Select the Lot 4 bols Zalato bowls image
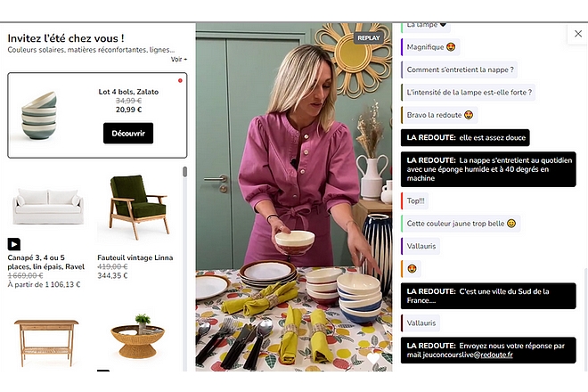This screenshot has width=588, height=392. (40, 115)
